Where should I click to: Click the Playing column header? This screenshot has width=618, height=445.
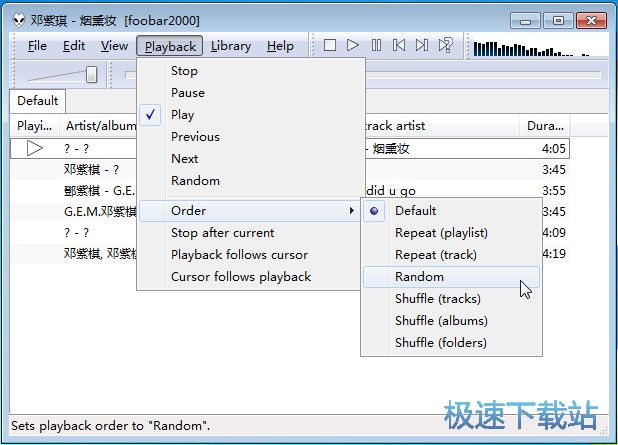point(35,126)
